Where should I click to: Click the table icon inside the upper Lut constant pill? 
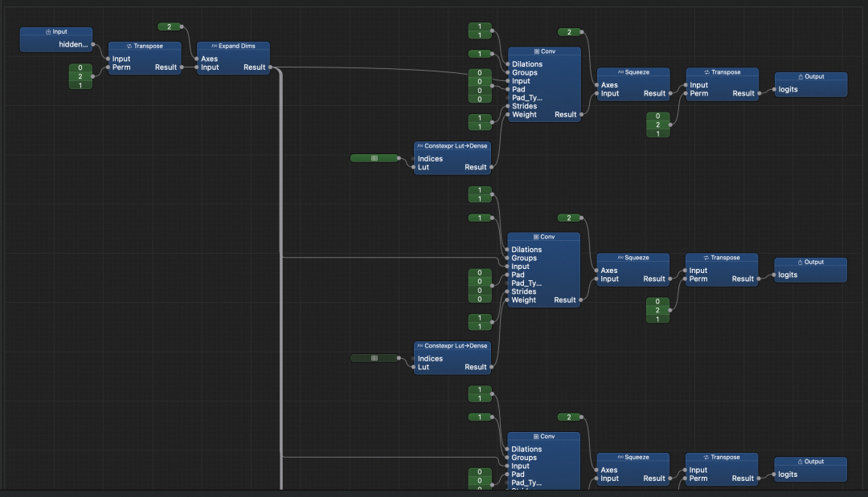[375, 158]
